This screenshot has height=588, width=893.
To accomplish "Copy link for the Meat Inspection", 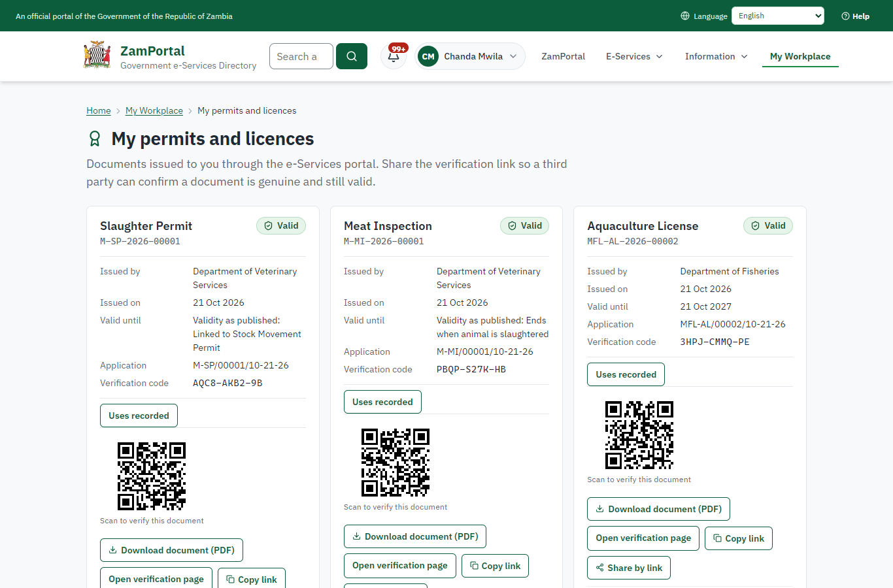I will click(x=495, y=565).
